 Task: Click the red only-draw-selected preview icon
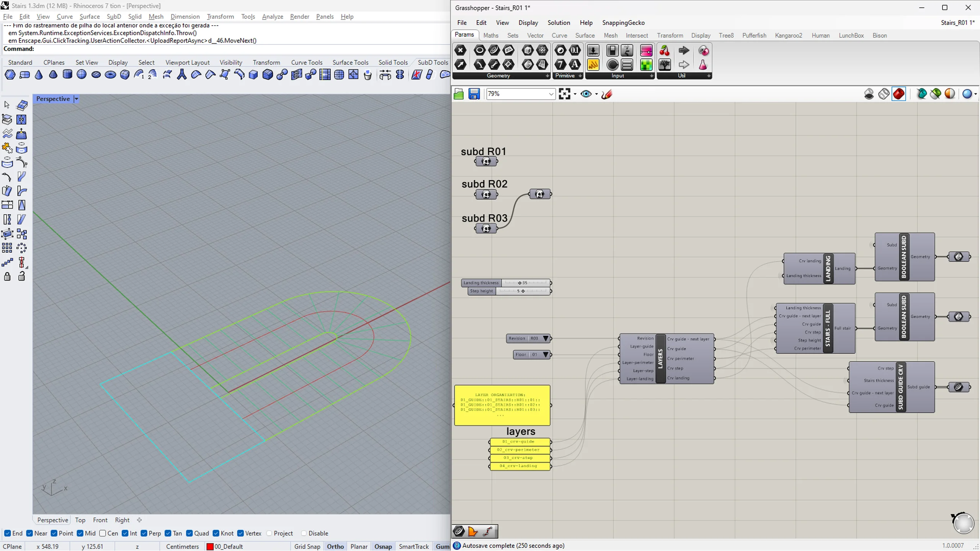pos(899,94)
